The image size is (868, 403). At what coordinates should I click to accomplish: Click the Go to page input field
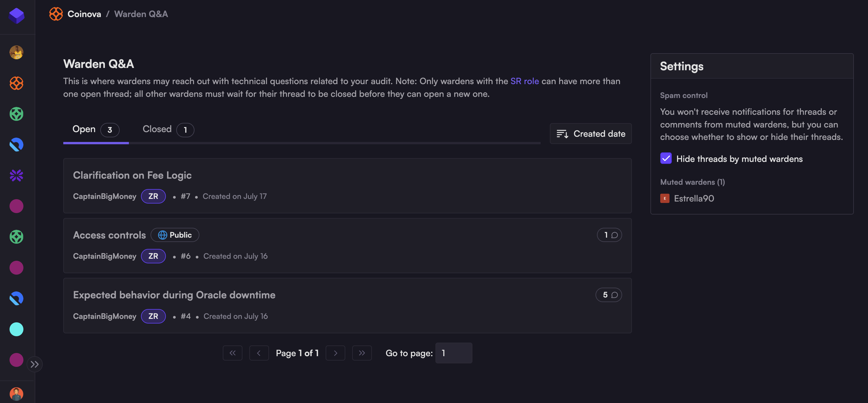pos(454,353)
